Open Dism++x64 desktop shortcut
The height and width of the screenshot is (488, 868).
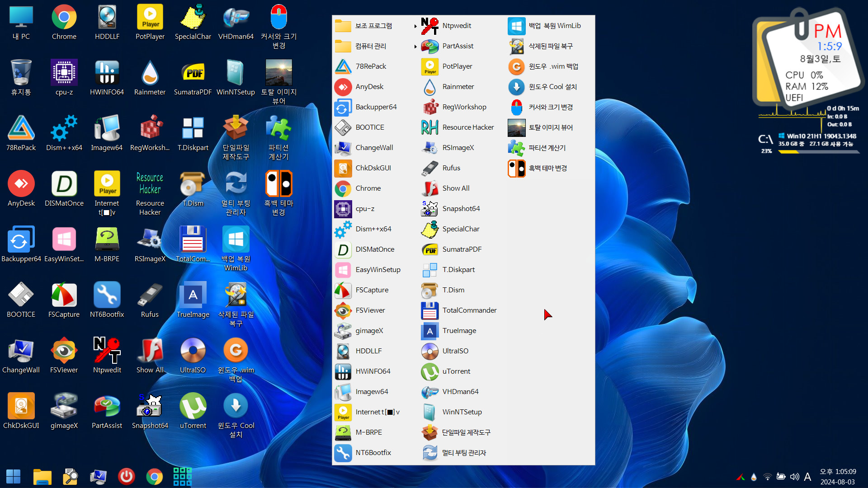[x=64, y=133]
